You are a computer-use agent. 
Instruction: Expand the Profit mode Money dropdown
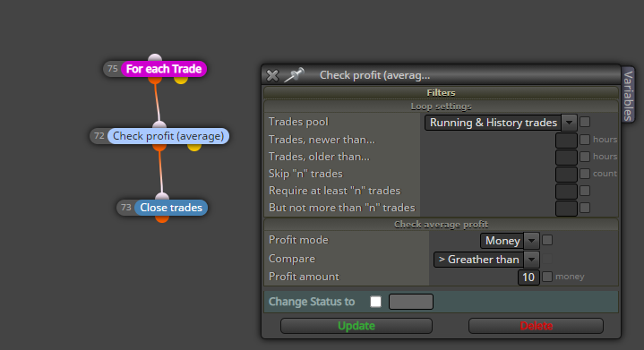510,241
